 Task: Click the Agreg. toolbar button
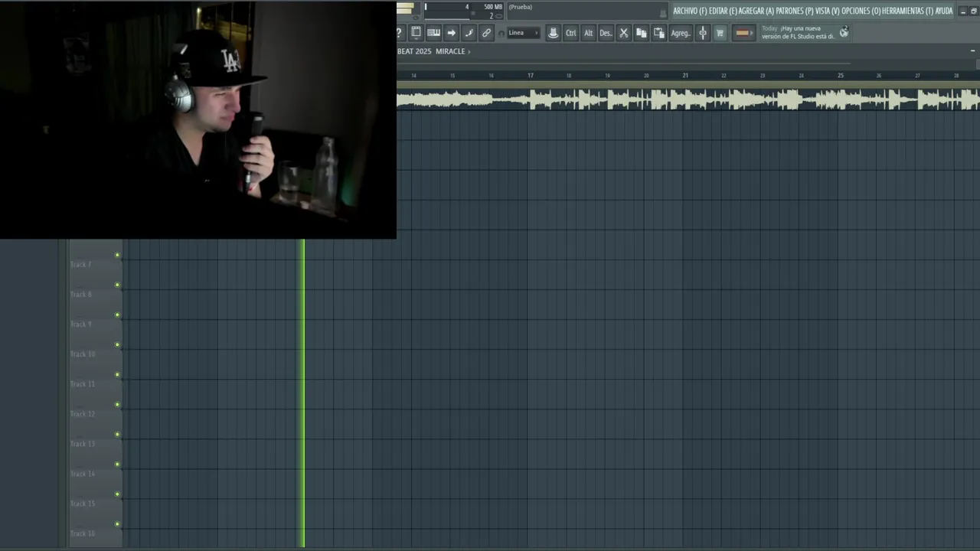pyautogui.click(x=680, y=33)
